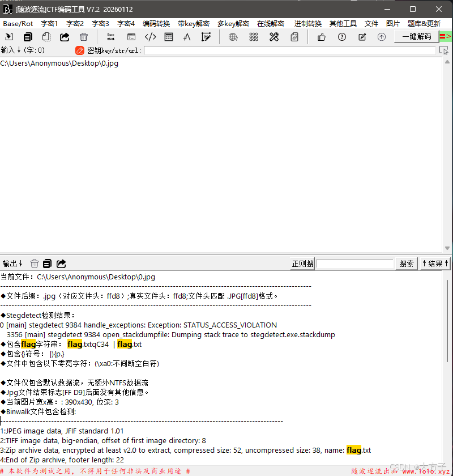Click the output panel vertical scrollbar thumb

coord(447,321)
